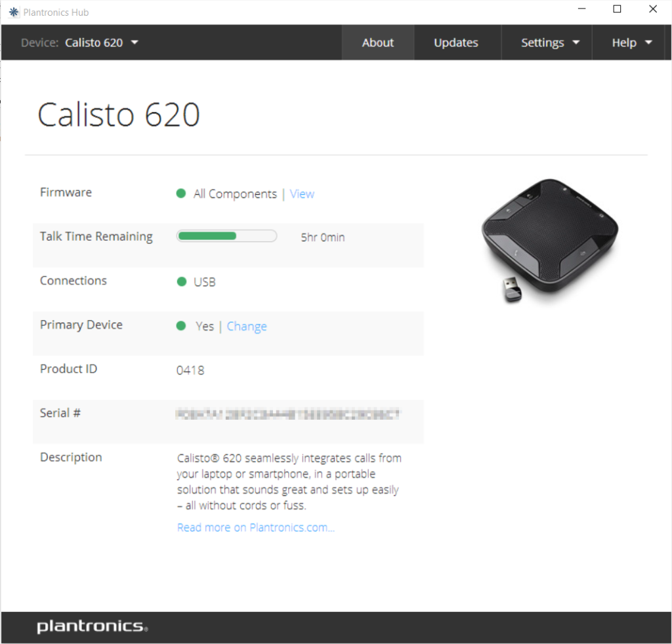
Task: Click the Calisto 620 page heading
Action: pos(119,115)
